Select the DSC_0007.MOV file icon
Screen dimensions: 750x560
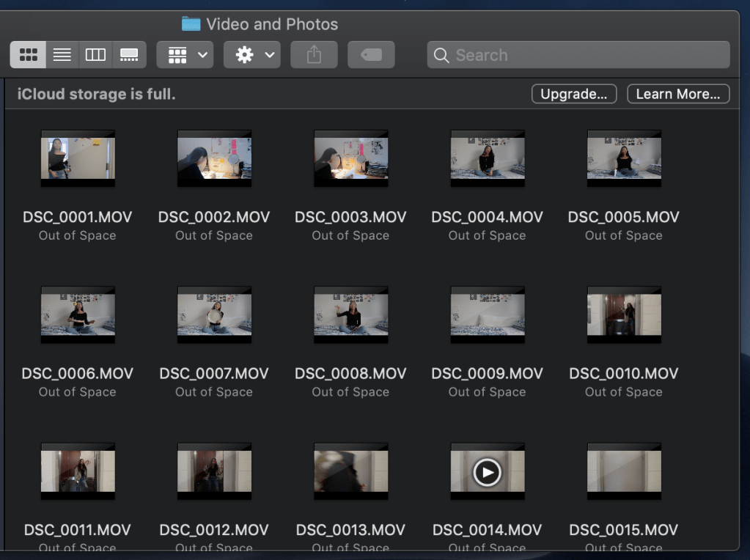pos(214,314)
